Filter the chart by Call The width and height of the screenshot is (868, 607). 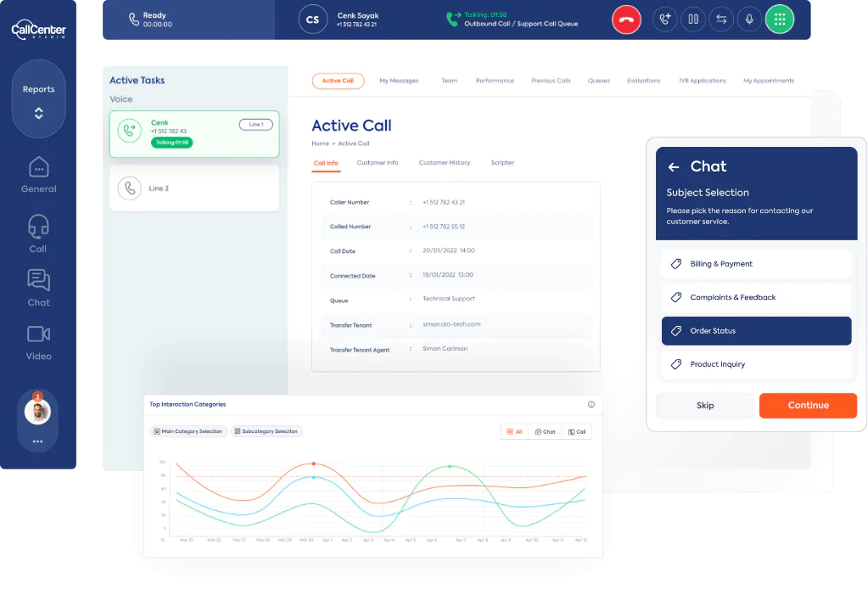pos(577,431)
